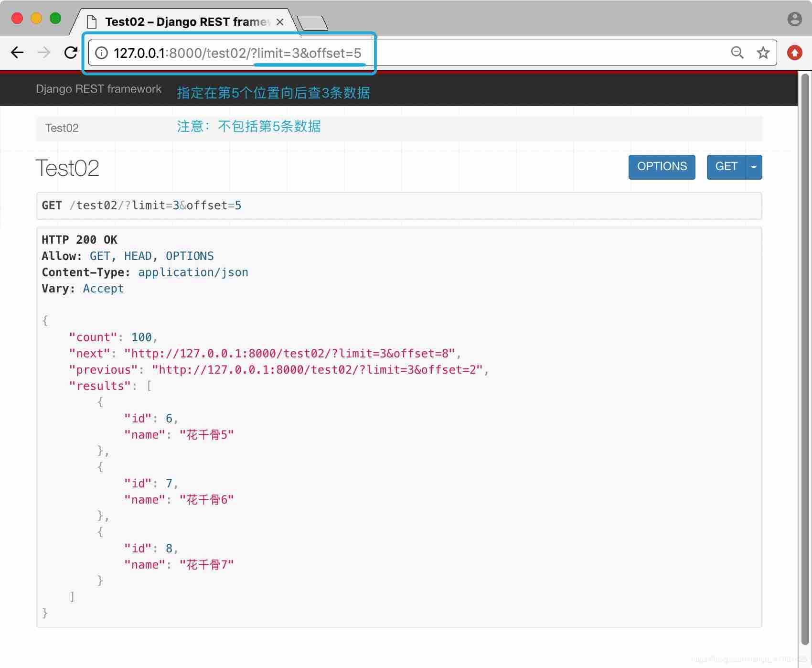
Task: Click the browser back arrow
Action: (x=17, y=53)
